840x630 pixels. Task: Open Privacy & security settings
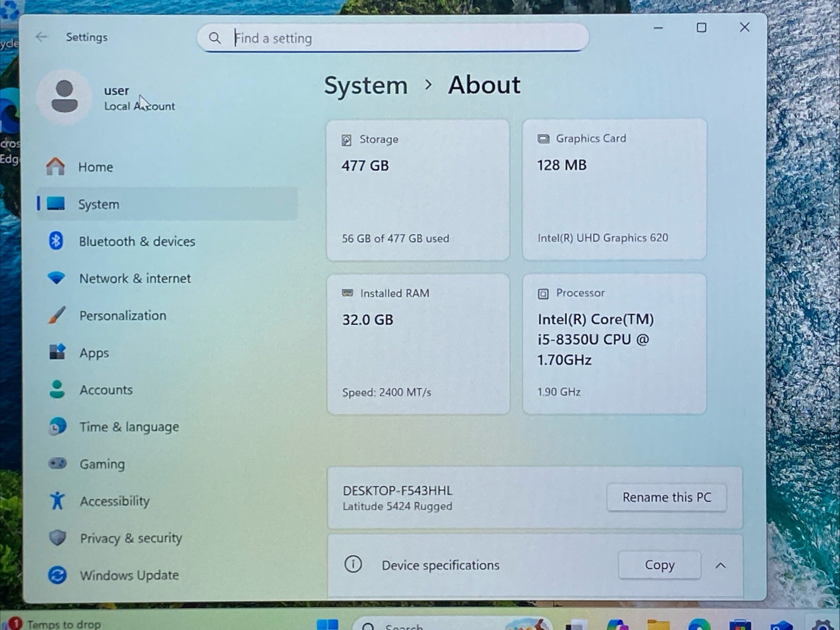[167, 538]
